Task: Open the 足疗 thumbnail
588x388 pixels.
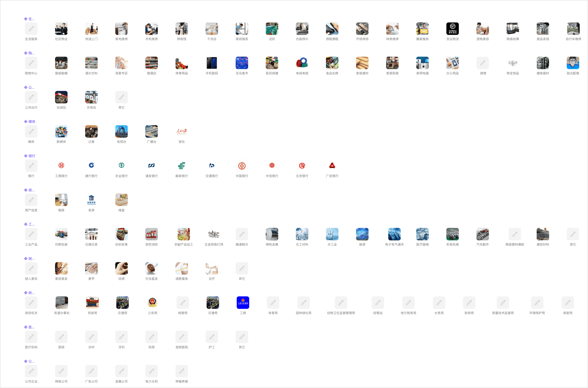Action: (x=212, y=268)
